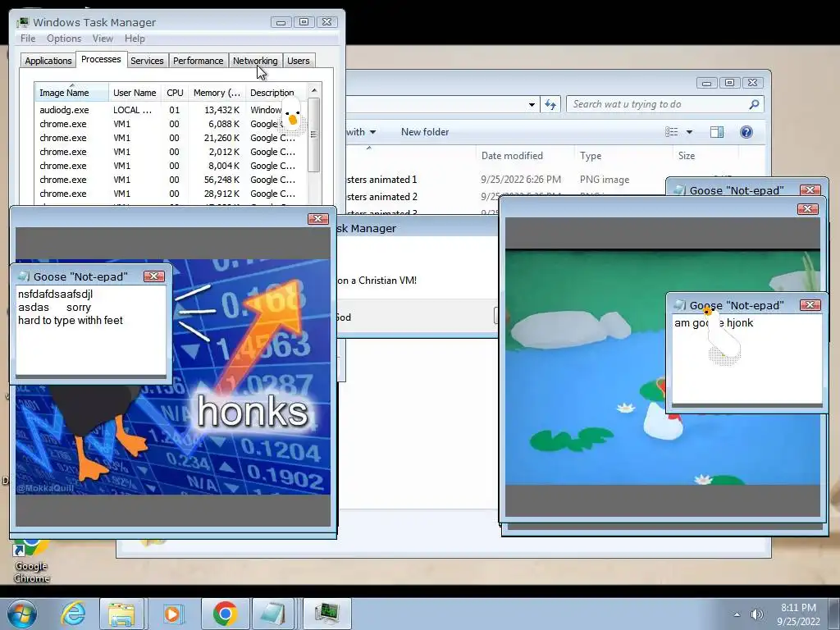Select the Processes tab
Image resolution: width=840 pixels, height=630 pixels.
pyautogui.click(x=101, y=59)
